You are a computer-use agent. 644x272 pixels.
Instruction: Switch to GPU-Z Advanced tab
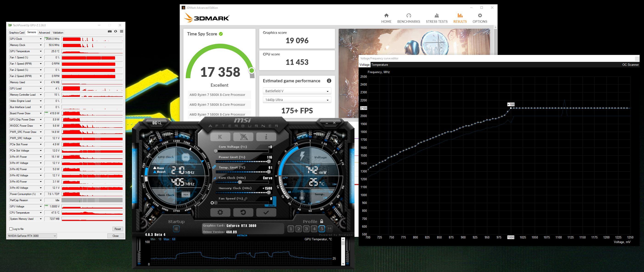(x=44, y=33)
